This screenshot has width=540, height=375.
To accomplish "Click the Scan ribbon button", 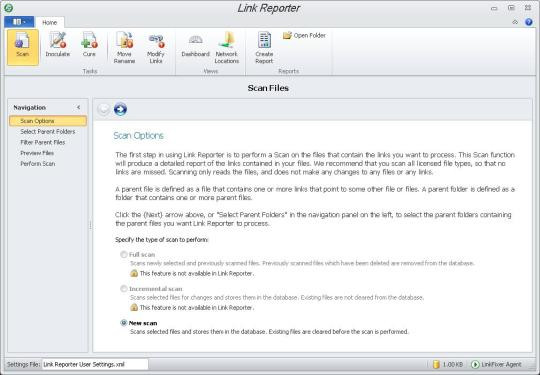I will pos(23,47).
